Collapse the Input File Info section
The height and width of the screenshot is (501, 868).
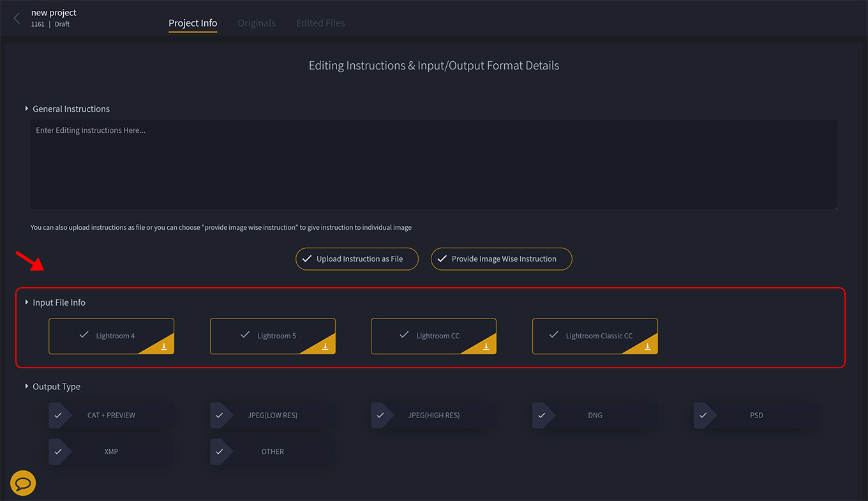27,303
